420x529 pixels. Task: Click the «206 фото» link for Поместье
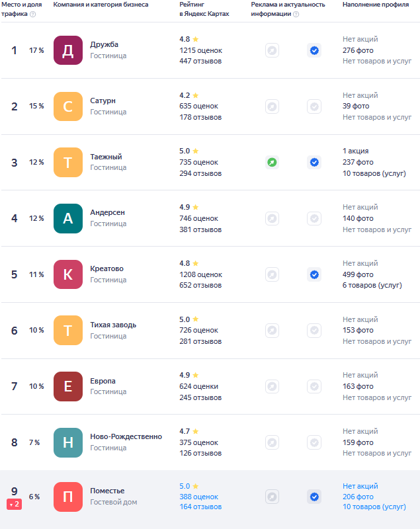click(x=358, y=497)
